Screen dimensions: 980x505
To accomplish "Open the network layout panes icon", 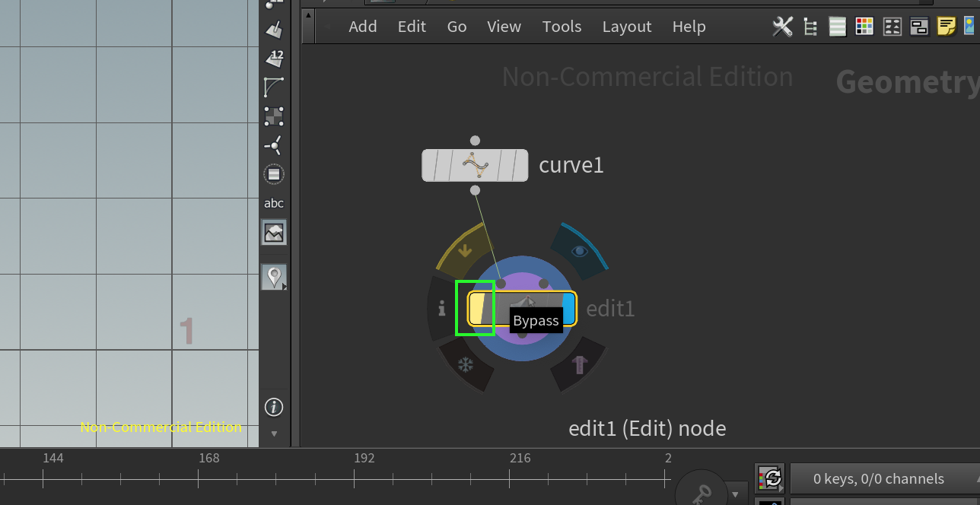I will [x=918, y=26].
